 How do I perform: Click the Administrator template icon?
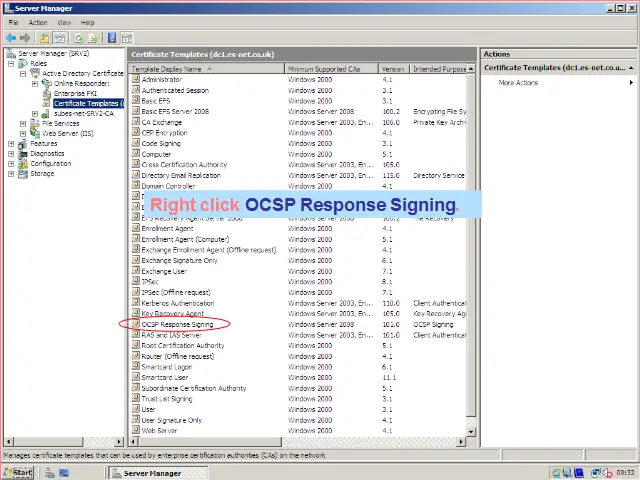point(136,79)
